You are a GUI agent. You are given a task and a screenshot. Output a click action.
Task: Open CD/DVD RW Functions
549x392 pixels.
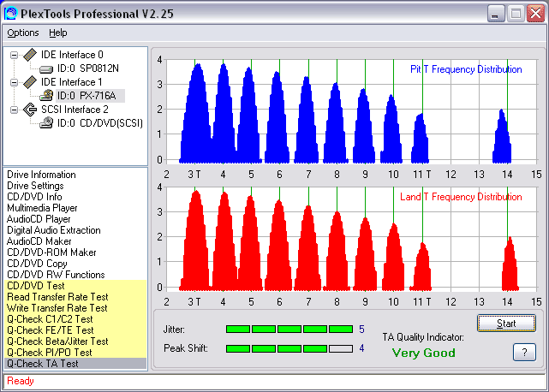tap(56, 275)
